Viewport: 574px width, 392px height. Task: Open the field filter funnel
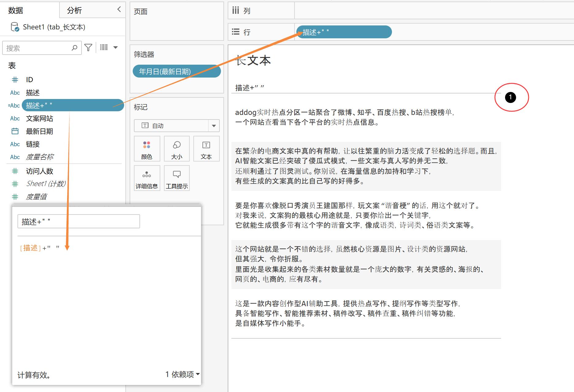88,48
